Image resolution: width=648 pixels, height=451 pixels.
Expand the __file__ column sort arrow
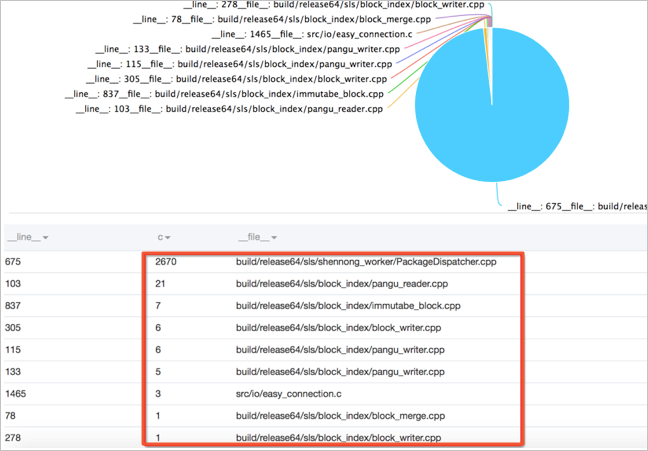[281, 237]
